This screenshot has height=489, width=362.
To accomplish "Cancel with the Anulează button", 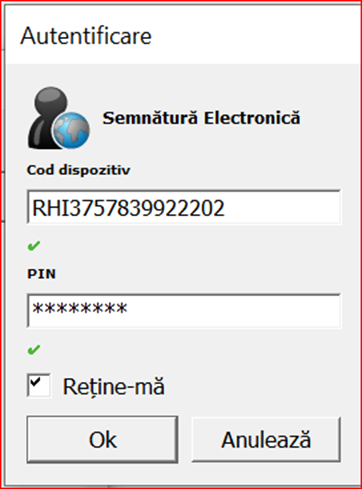I will pyautogui.click(x=266, y=440).
